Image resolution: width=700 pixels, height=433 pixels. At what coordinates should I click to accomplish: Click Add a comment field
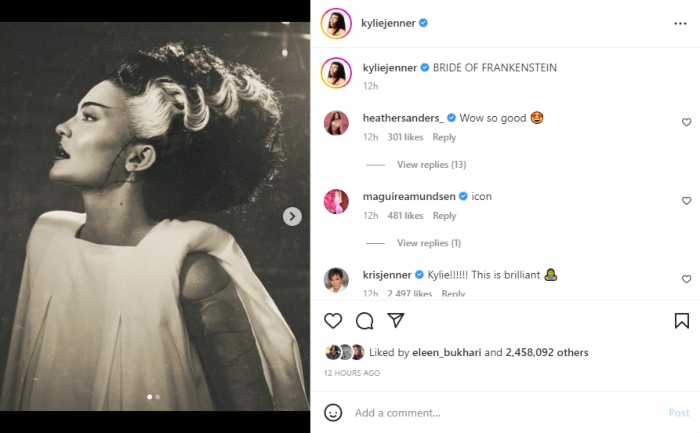(x=500, y=413)
